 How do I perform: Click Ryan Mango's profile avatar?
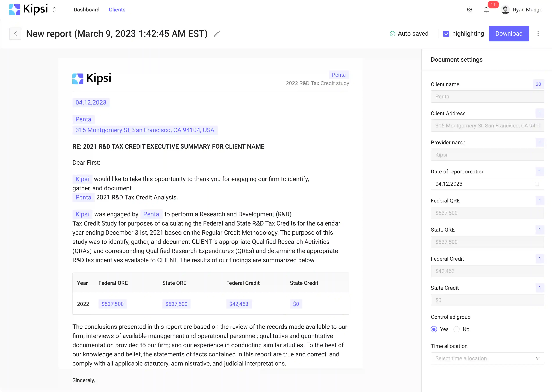tap(505, 10)
